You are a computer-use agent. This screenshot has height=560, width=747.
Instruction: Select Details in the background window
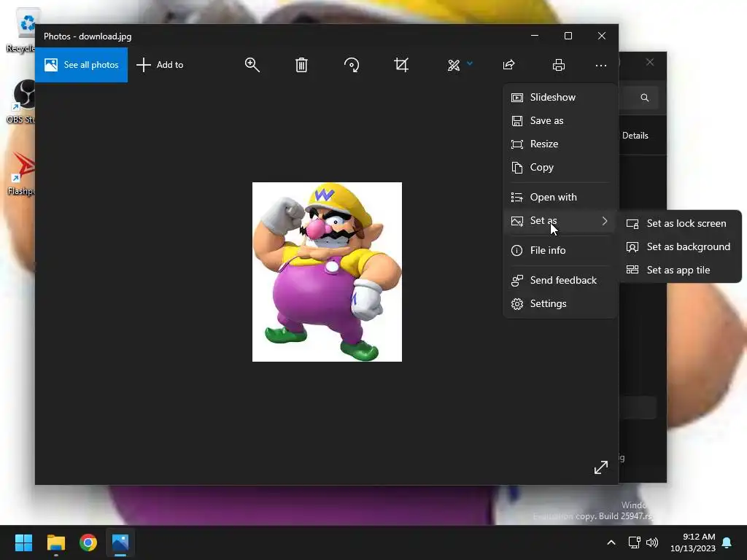point(635,136)
